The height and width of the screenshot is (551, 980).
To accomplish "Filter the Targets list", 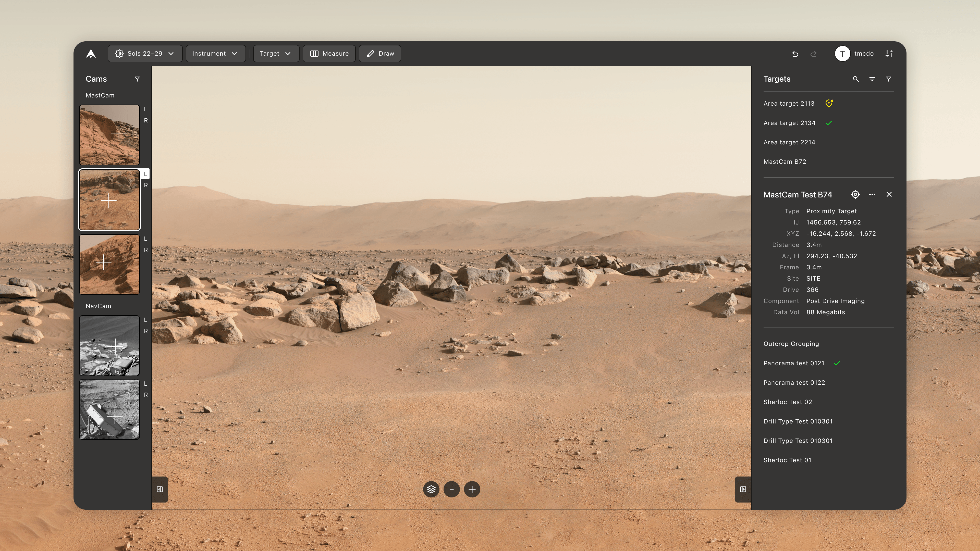I will click(888, 79).
